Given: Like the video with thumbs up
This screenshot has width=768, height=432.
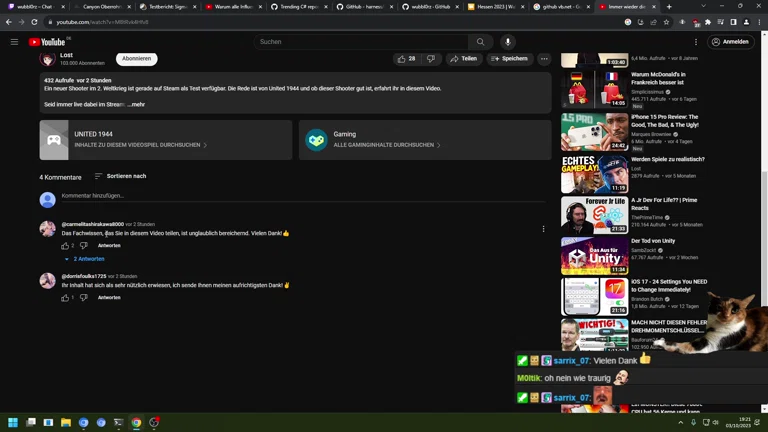Looking at the screenshot, I should 406,59.
